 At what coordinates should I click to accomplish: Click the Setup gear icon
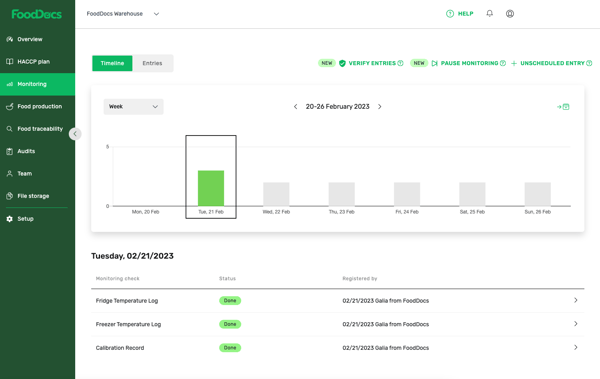coord(10,219)
